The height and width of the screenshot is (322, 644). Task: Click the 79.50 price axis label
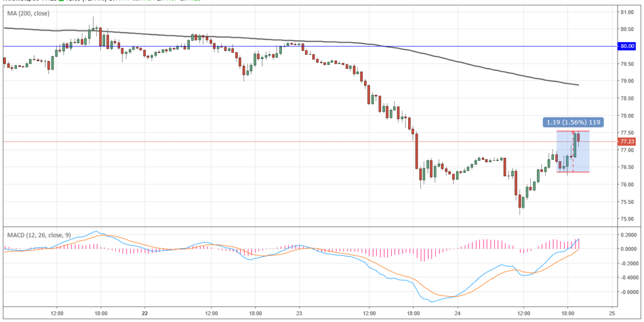[x=627, y=64]
